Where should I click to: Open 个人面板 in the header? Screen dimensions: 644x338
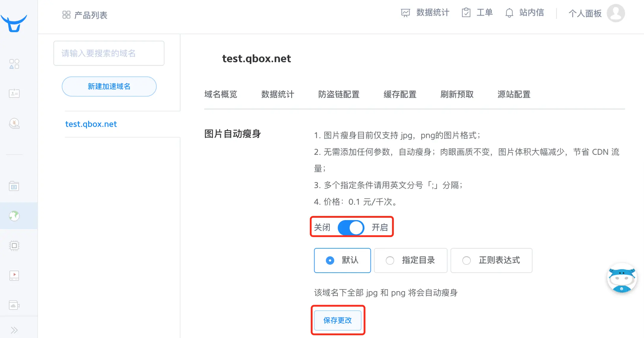tap(585, 13)
